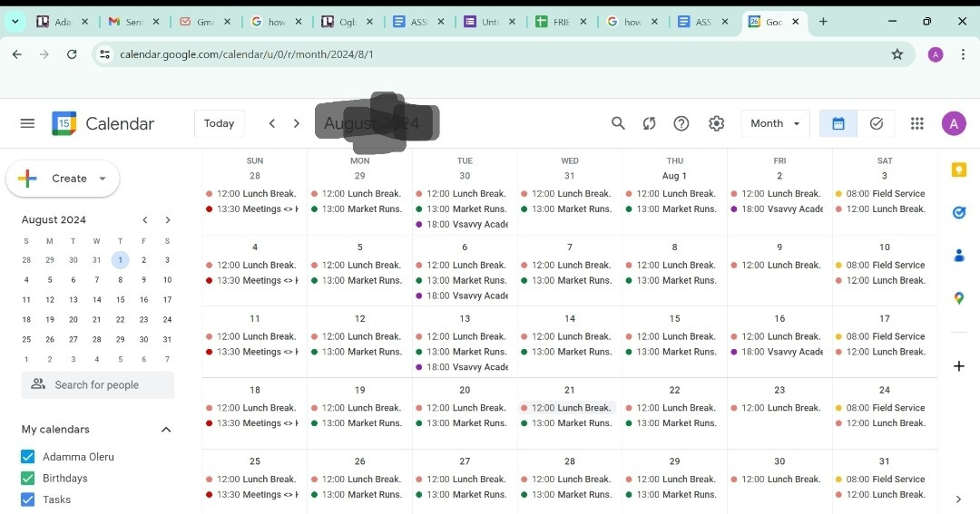
Task: Go to next month in mini calendar
Action: pyautogui.click(x=168, y=220)
